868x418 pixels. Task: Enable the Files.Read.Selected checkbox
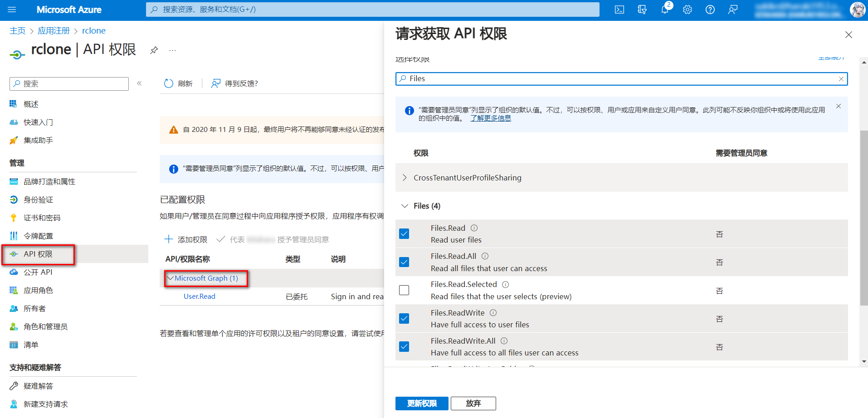(x=404, y=290)
